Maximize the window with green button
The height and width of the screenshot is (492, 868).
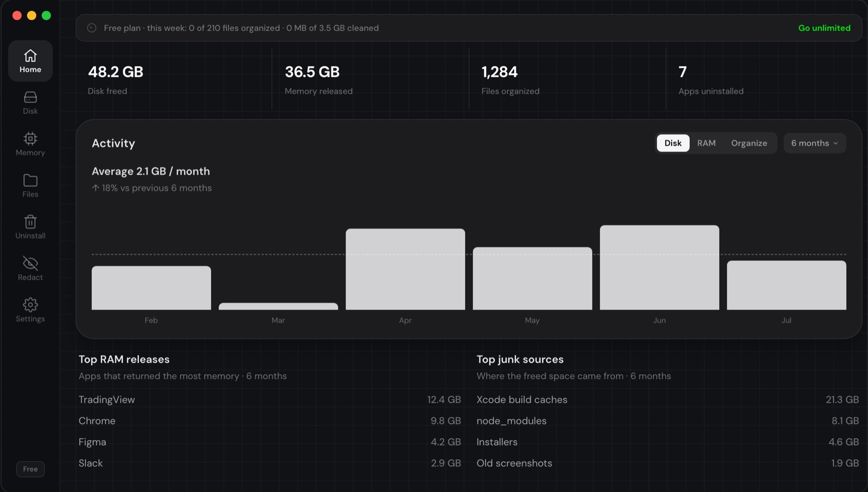47,16
